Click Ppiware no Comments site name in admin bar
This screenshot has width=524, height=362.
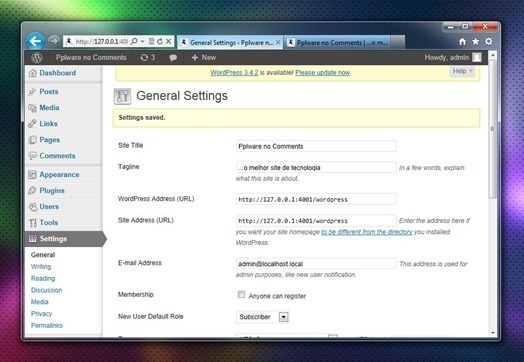pyautogui.click(x=91, y=57)
